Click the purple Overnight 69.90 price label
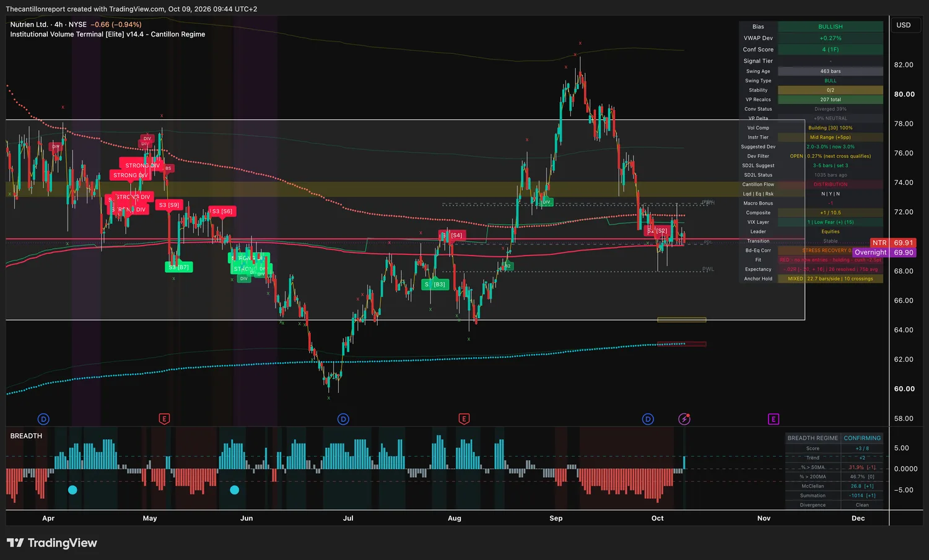This screenshot has height=560, width=929. coord(884,252)
